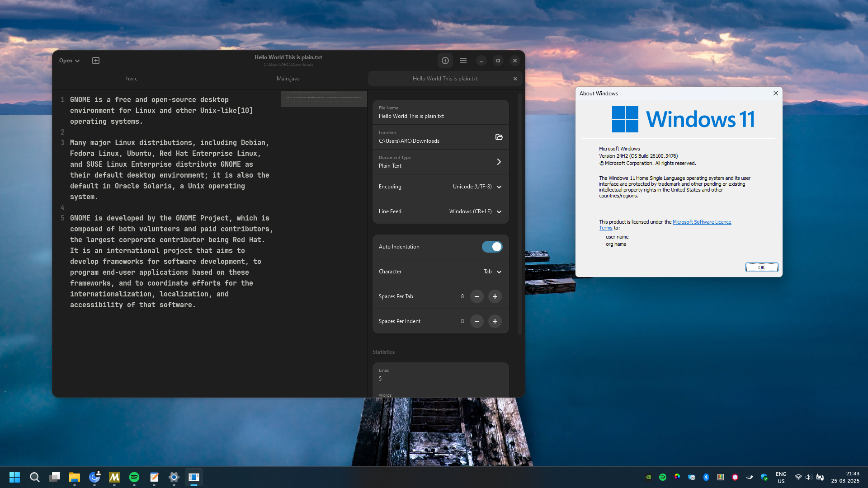Click the paragraph starting 'Many major Linux'

point(170,170)
